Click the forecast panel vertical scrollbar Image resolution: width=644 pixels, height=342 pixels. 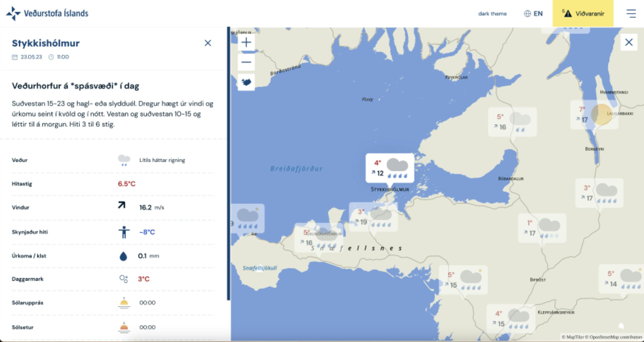[228, 164]
